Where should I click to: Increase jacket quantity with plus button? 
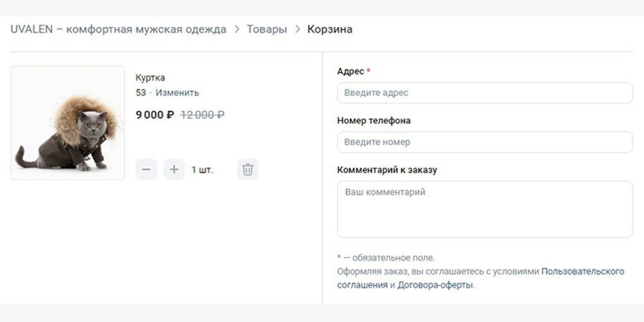[174, 169]
